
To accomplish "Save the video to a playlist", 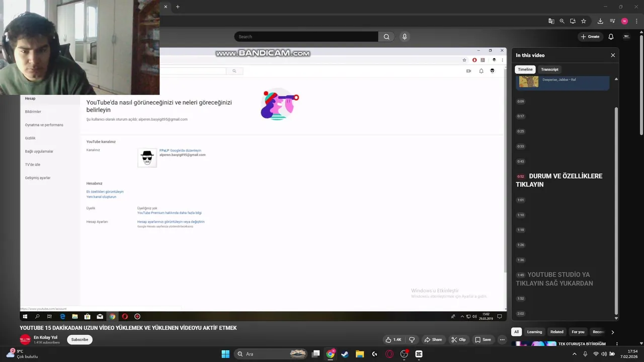I will (x=483, y=339).
